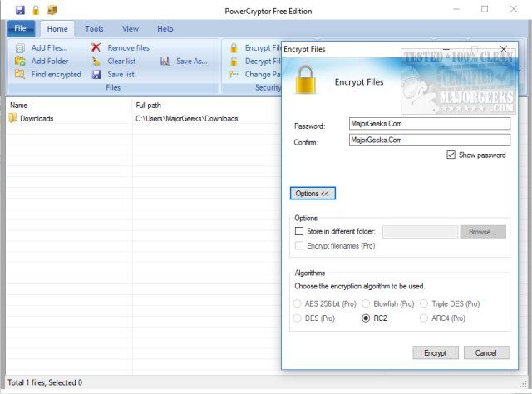Click the Find encrypted icon
This screenshot has height=394, width=532.
[20, 74]
